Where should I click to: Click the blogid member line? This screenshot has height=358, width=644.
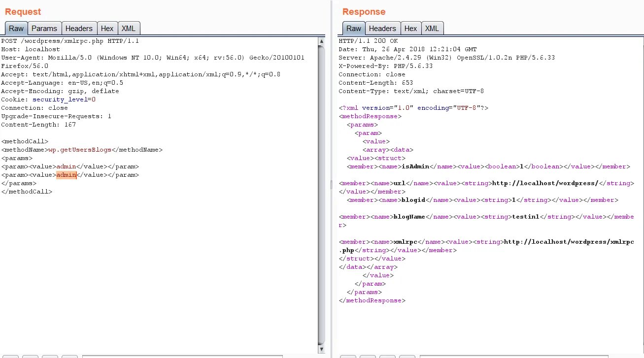coord(482,200)
